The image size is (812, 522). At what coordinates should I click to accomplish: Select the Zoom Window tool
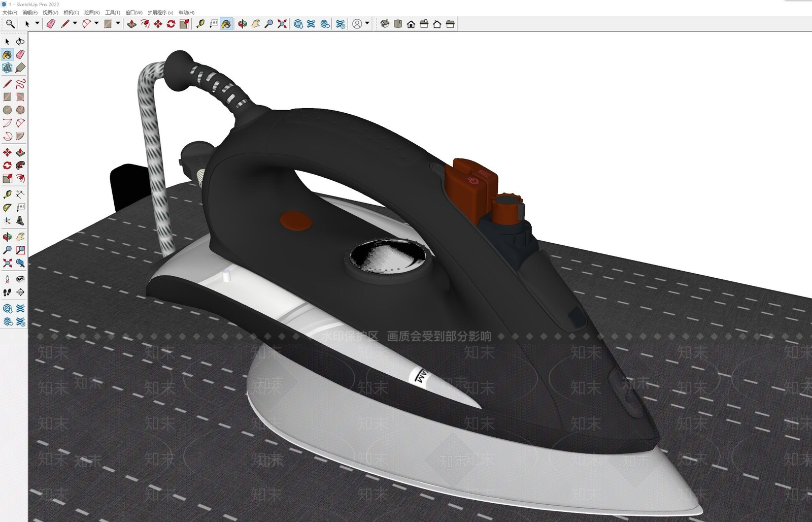(20, 250)
